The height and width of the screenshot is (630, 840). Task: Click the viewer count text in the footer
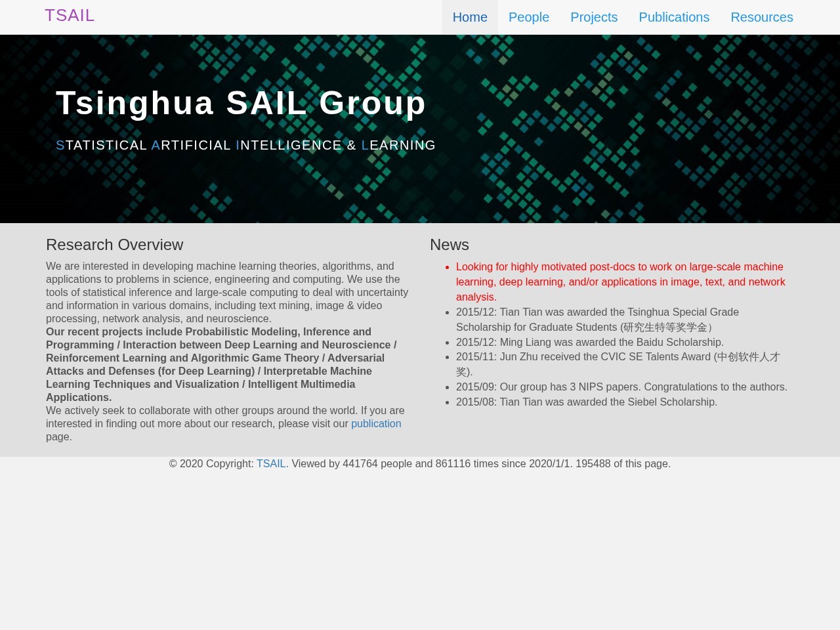[479, 464]
